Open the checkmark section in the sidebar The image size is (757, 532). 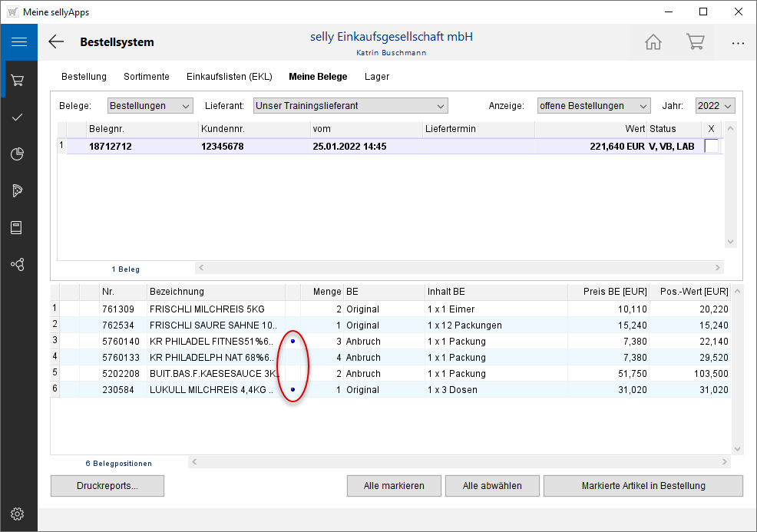pos(18,117)
